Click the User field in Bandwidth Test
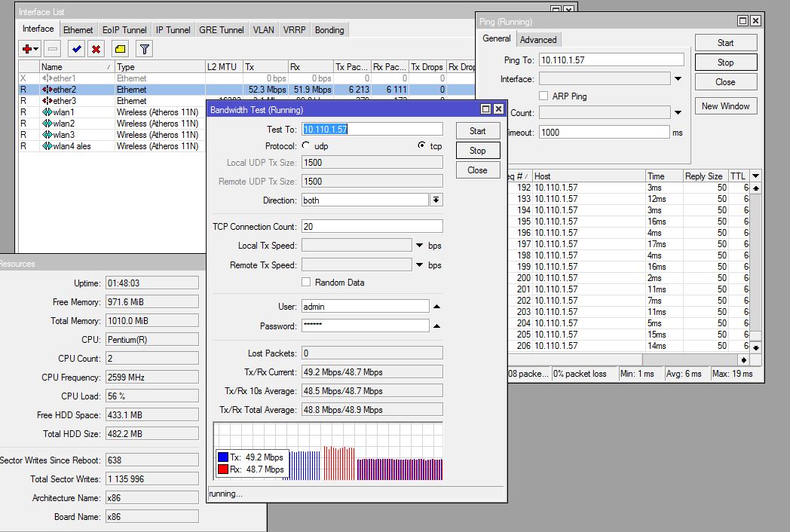The image size is (790, 532). pyautogui.click(x=366, y=306)
